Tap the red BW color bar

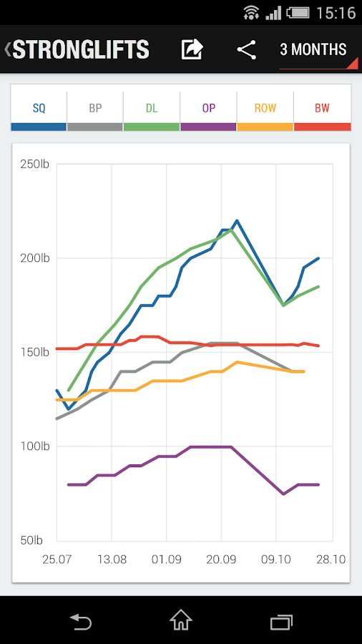(323, 127)
